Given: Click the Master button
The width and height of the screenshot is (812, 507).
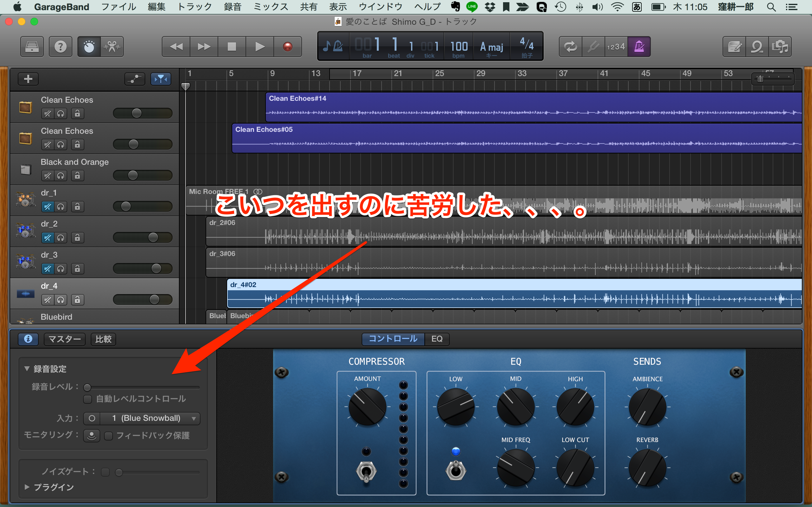Looking at the screenshot, I should 64,339.
